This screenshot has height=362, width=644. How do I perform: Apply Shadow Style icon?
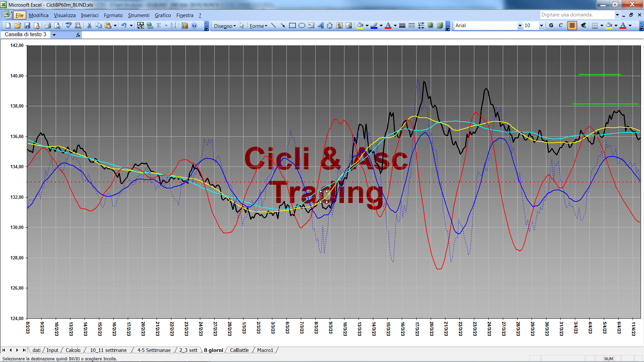pyautogui.click(x=430, y=25)
